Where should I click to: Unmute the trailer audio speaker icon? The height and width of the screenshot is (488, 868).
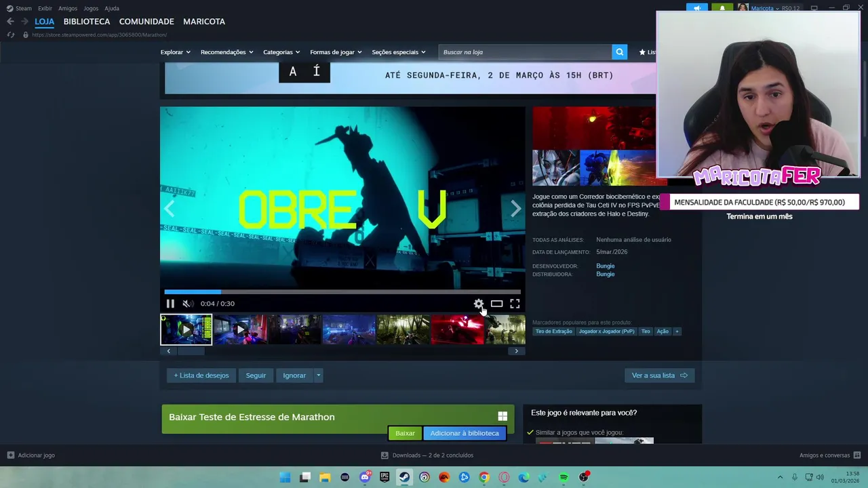(188, 304)
